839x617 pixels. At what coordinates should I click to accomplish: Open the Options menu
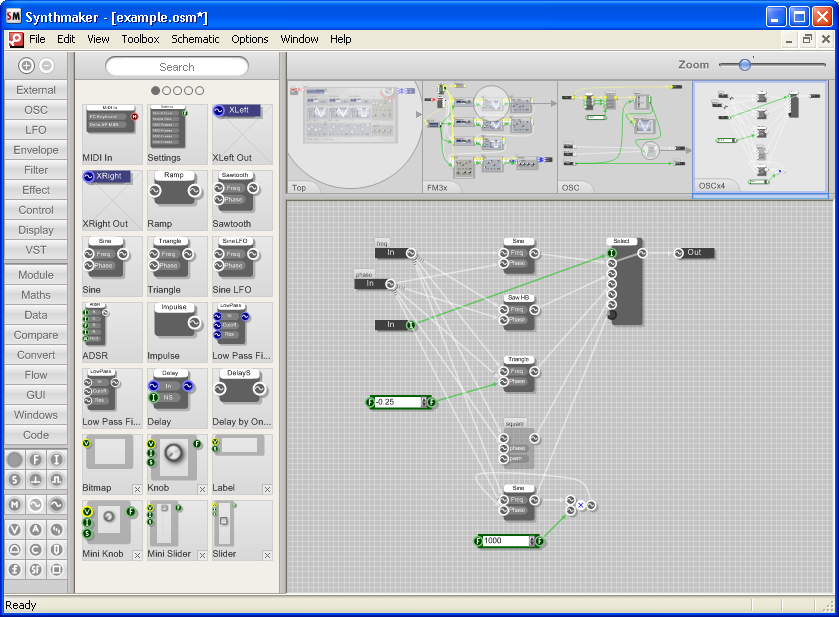249,39
